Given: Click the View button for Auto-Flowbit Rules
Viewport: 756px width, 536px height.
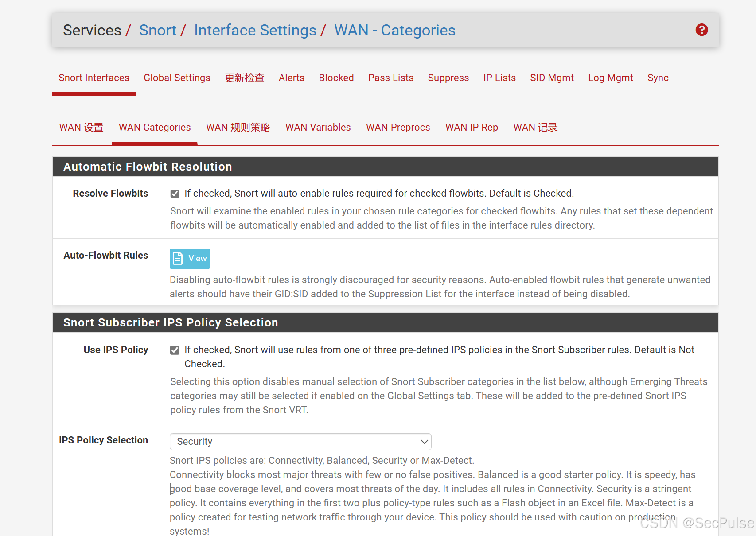Looking at the screenshot, I should 190,259.
